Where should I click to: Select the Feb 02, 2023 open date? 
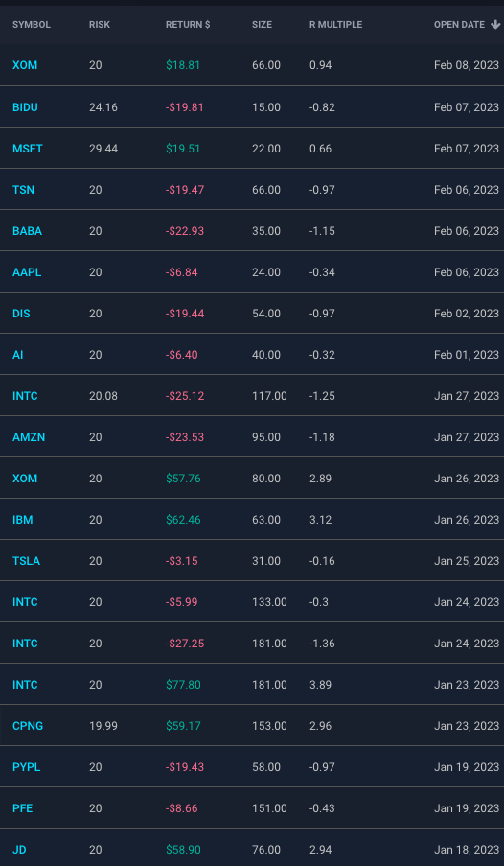coord(467,314)
